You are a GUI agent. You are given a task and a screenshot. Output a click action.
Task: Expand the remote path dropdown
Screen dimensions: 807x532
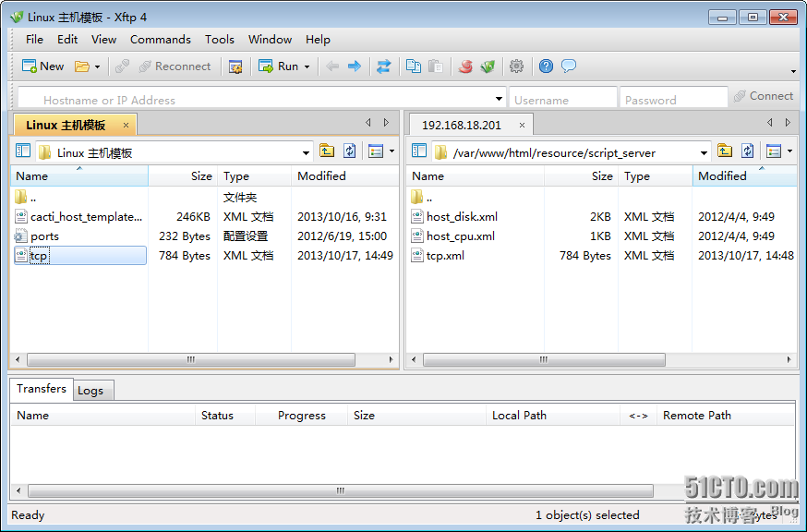tap(704, 153)
